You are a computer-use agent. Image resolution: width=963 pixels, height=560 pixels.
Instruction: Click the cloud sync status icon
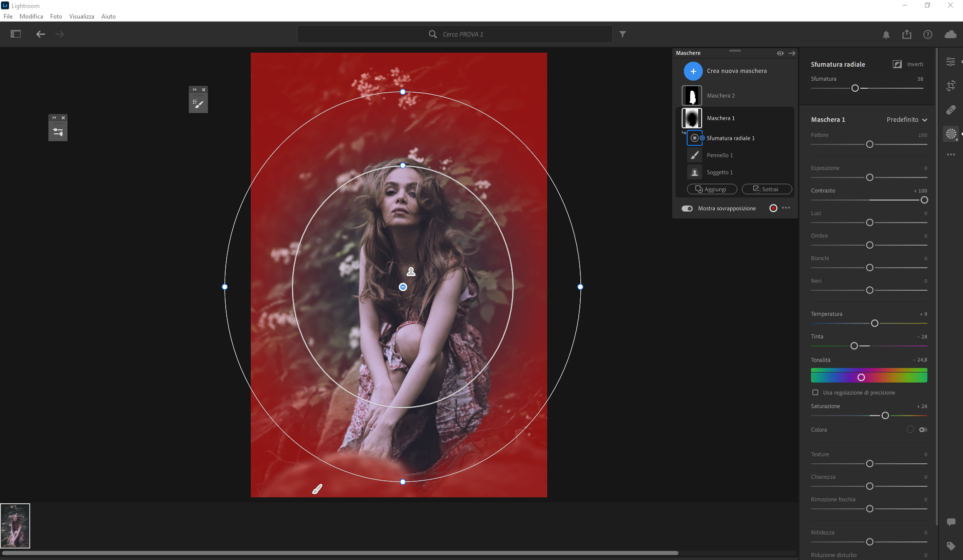(950, 35)
